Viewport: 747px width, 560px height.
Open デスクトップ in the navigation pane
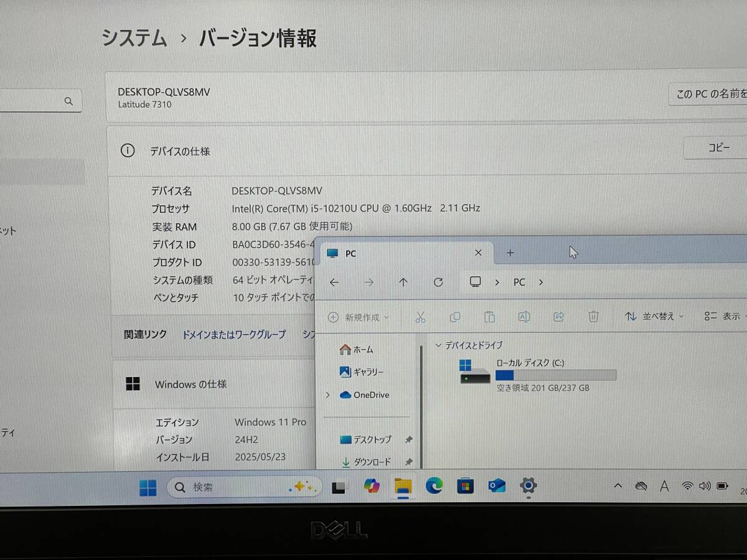tap(365, 439)
